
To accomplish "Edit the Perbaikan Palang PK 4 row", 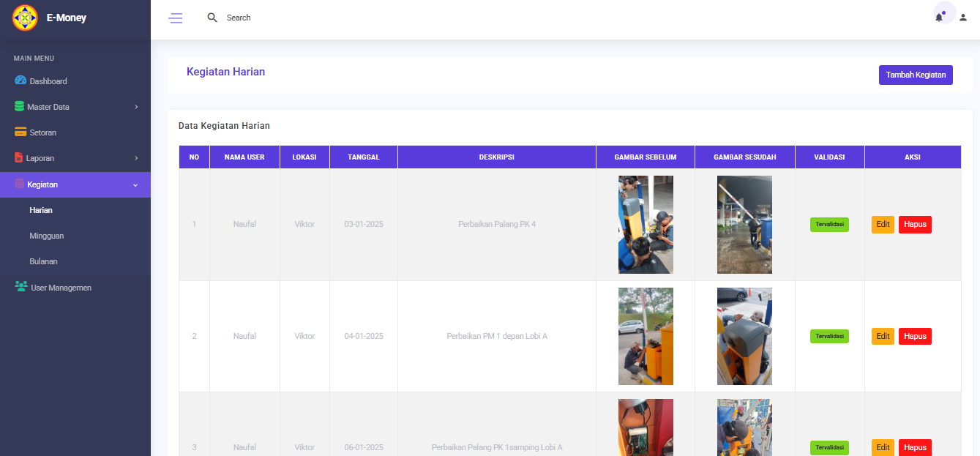I will (x=883, y=224).
